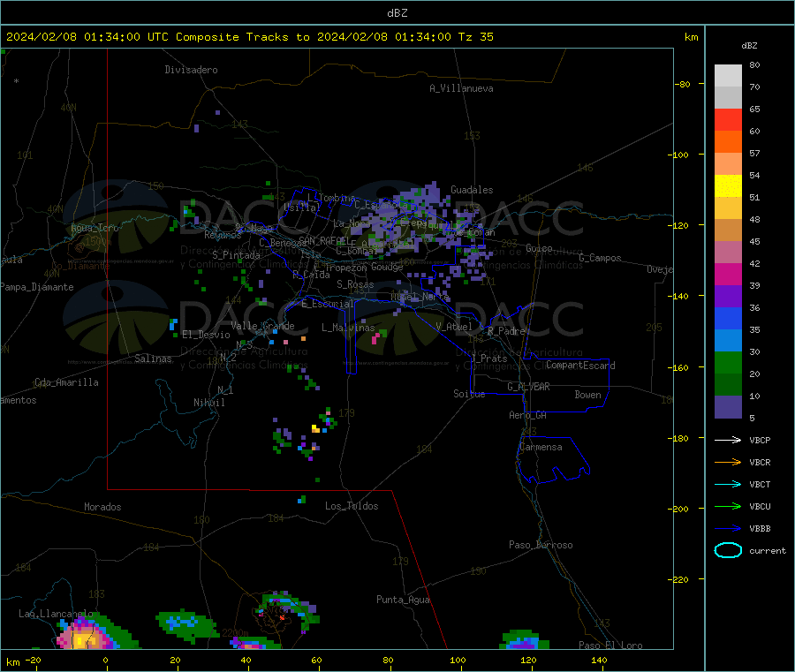Click the 'Tz 35' text in header
Image resolution: width=795 pixels, height=672 pixels.
tap(475, 37)
